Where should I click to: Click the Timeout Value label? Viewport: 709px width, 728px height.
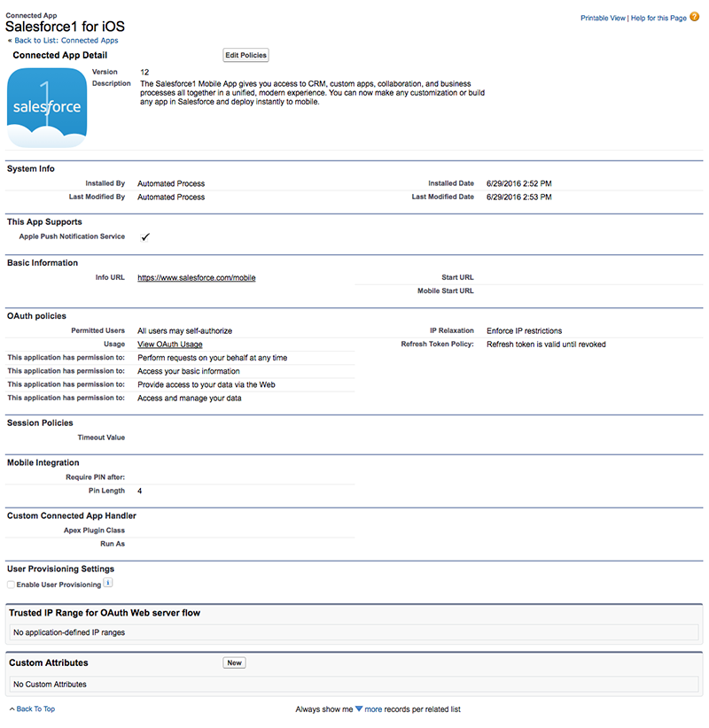tap(101, 438)
